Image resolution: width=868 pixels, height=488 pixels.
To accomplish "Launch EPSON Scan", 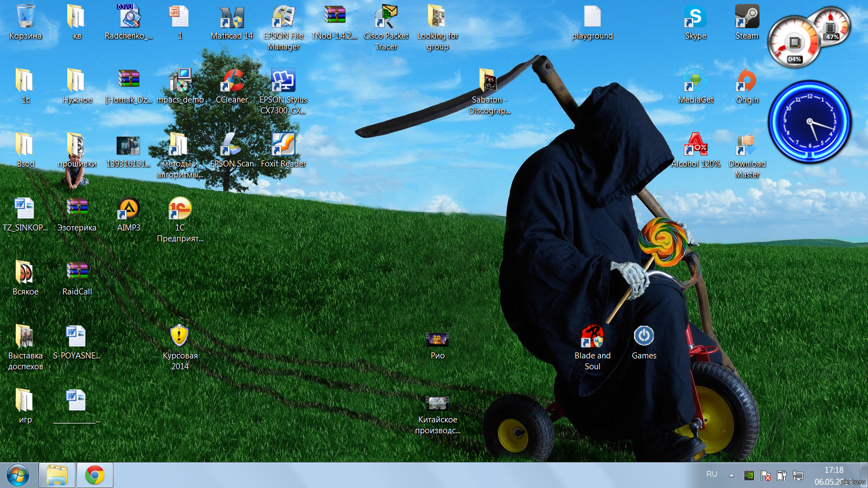I will (x=232, y=151).
